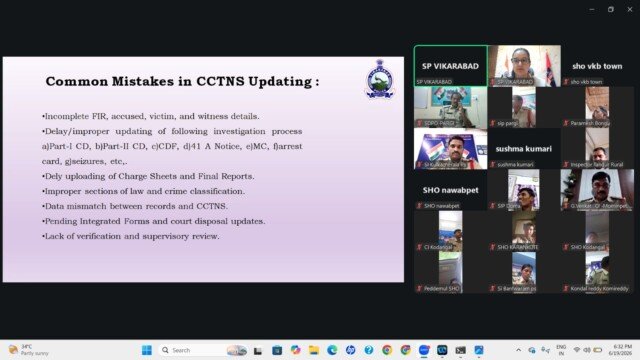640x360 pixels.
Task: Select the SP VIKARABAD video tile with woman
Action: [x=524, y=66]
